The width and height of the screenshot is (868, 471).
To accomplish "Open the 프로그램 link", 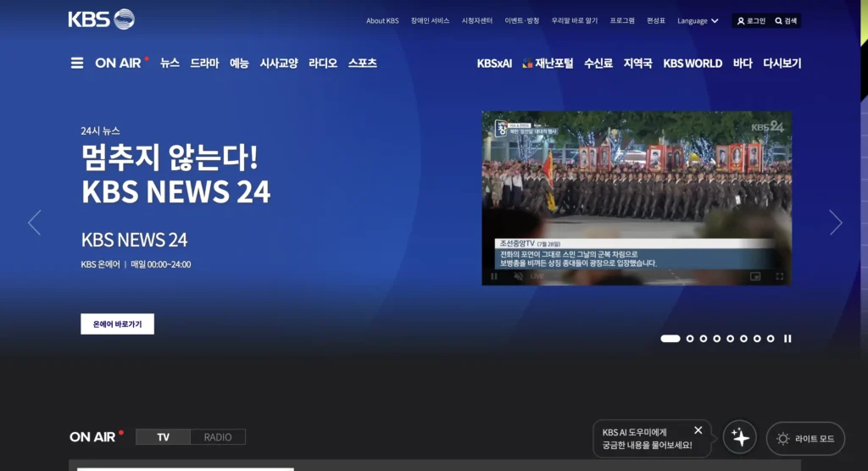I will [x=621, y=21].
